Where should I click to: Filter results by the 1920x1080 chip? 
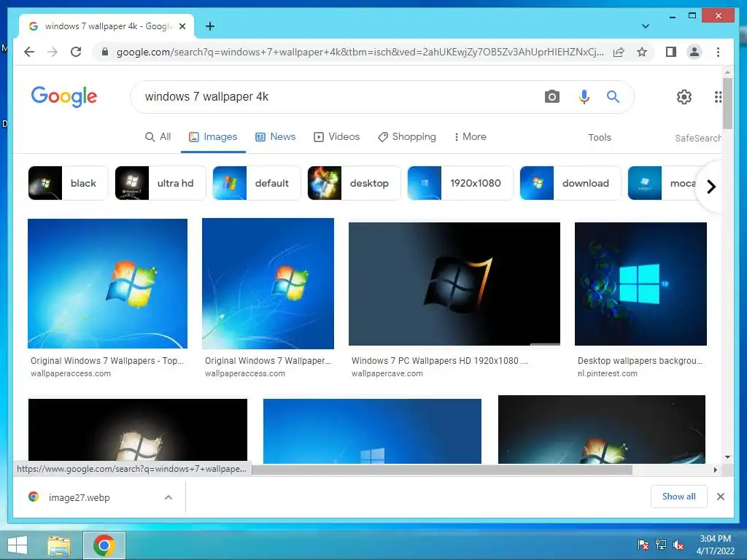coord(460,183)
